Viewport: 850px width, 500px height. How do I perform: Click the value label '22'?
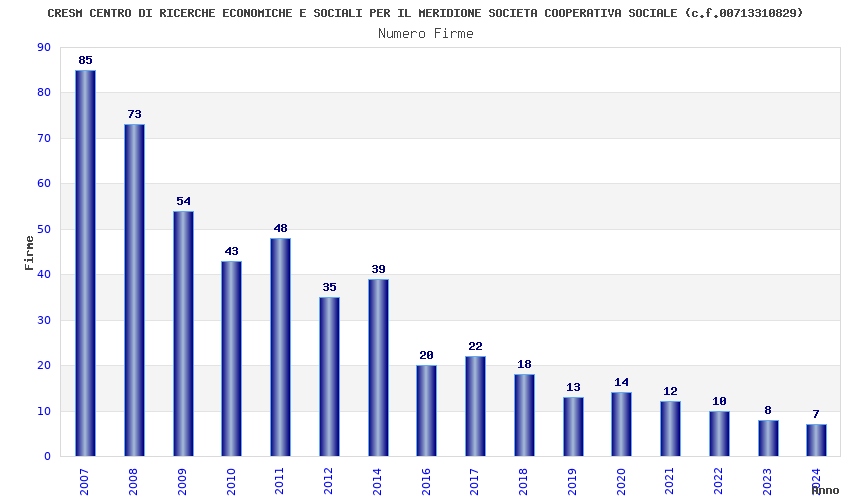[475, 346]
